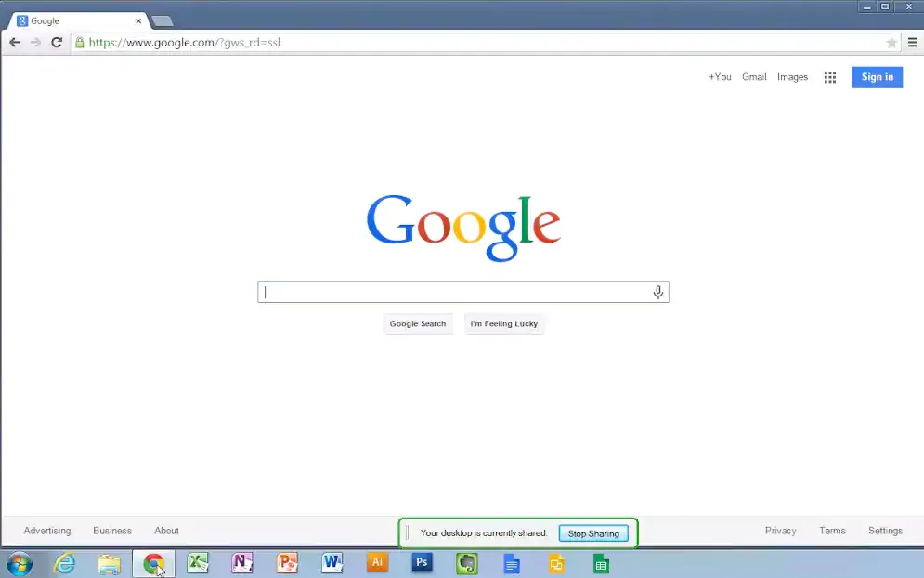The image size is (924, 578).
Task: Open the About footer link
Action: 166,531
